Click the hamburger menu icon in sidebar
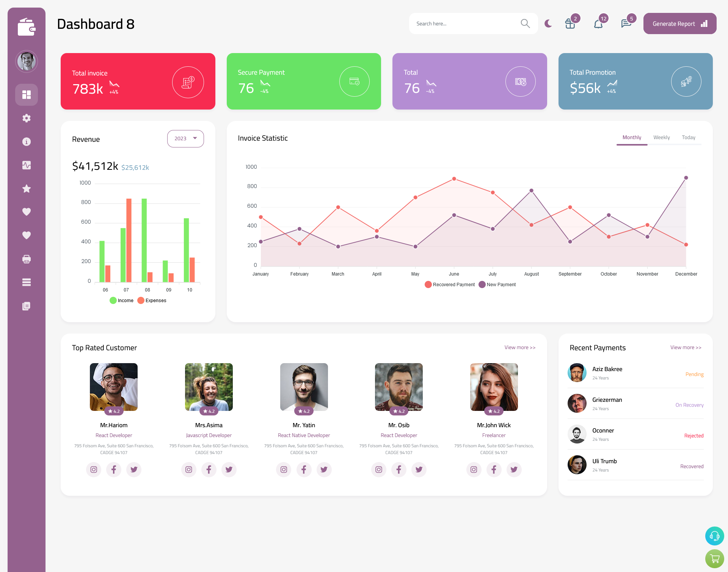 (x=26, y=282)
